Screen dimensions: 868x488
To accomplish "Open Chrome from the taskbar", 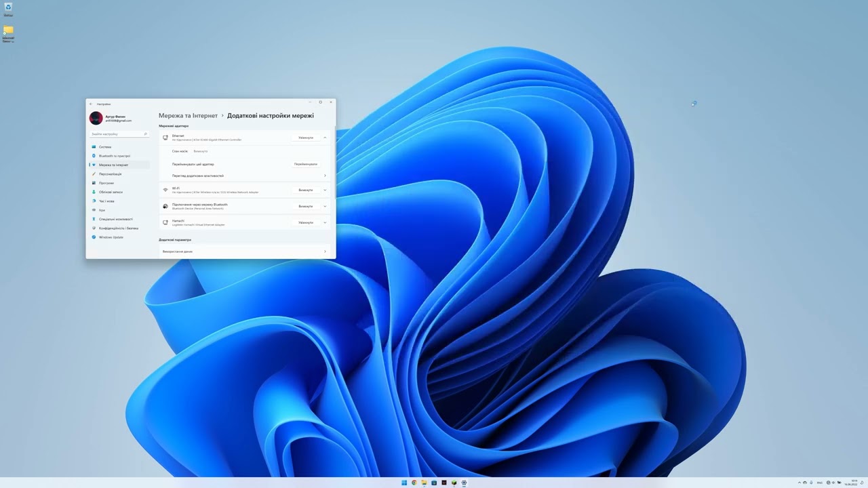I will click(414, 483).
